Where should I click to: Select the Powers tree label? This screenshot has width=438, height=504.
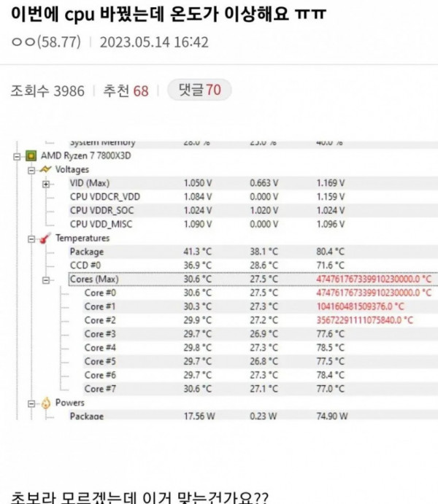70,403
